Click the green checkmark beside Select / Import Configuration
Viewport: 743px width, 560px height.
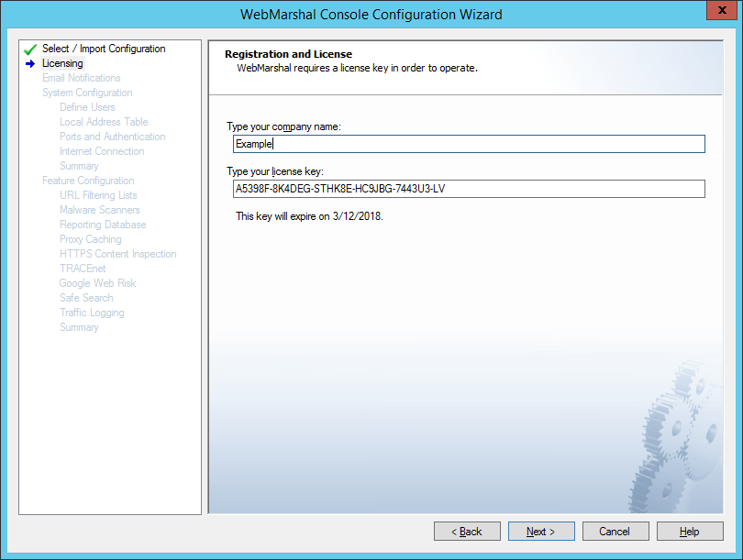30,49
